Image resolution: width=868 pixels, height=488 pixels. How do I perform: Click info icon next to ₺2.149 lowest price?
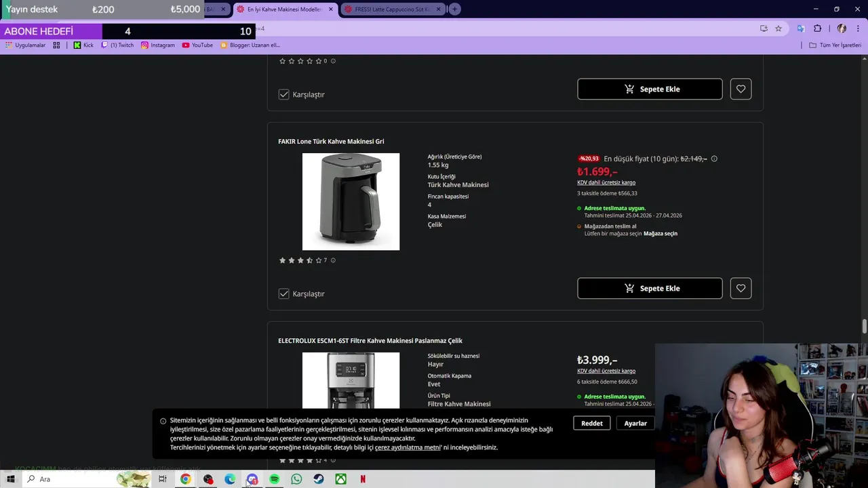[714, 159]
